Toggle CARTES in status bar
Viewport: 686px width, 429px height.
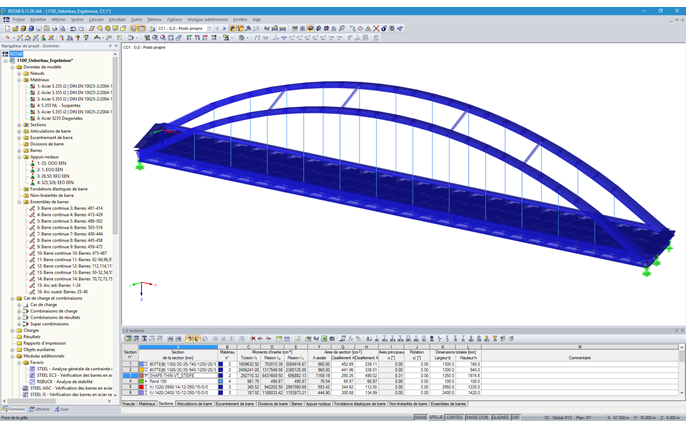pyautogui.click(x=454, y=418)
